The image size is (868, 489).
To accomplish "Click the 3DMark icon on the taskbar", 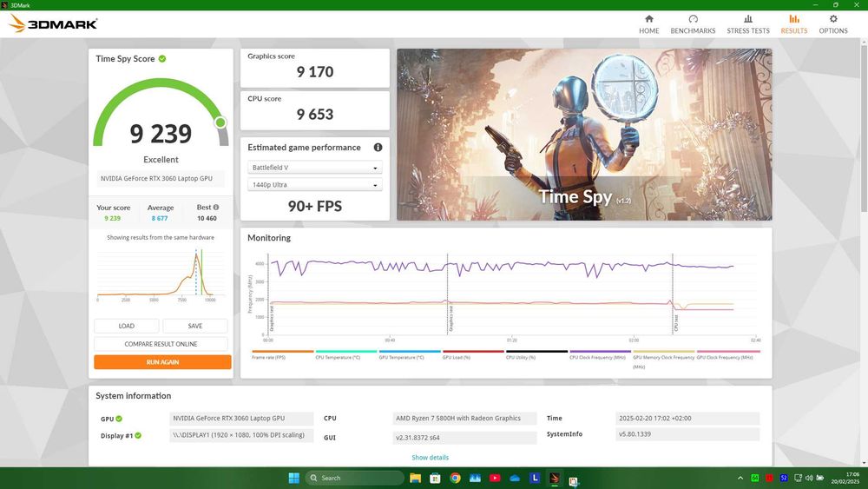I will point(555,478).
